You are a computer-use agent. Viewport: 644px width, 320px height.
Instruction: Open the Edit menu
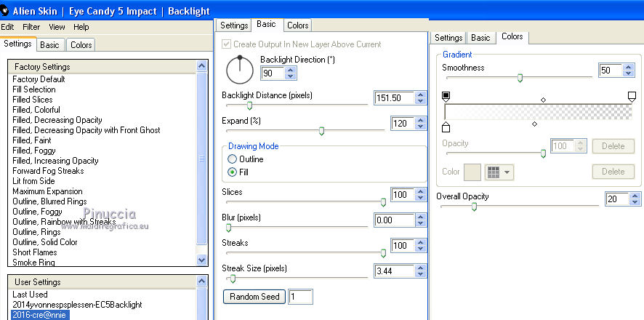[x=7, y=27]
